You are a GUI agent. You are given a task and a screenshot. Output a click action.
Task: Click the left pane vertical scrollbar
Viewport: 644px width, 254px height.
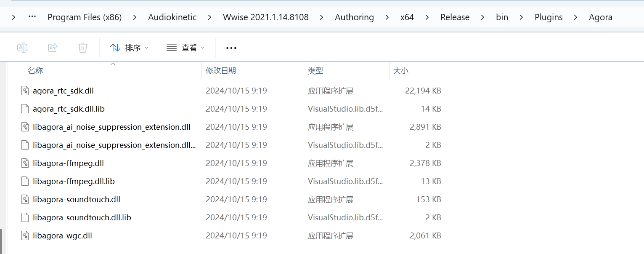click(x=2, y=240)
